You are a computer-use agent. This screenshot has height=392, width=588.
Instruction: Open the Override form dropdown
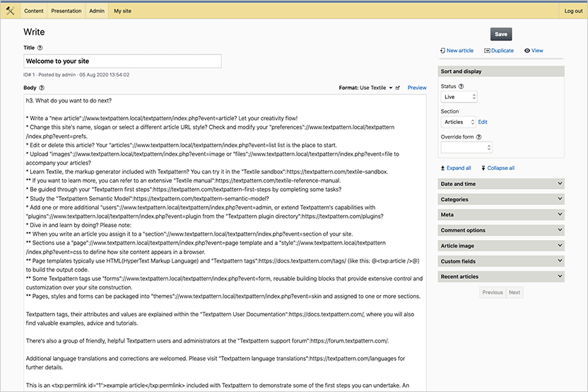tap(466, 148)
